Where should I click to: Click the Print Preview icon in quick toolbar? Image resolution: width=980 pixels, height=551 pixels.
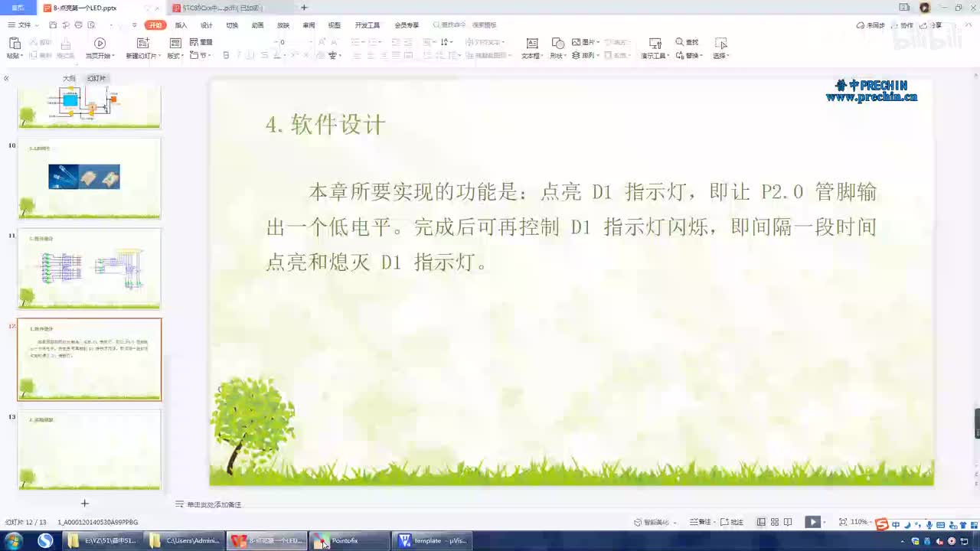[90, 25]
